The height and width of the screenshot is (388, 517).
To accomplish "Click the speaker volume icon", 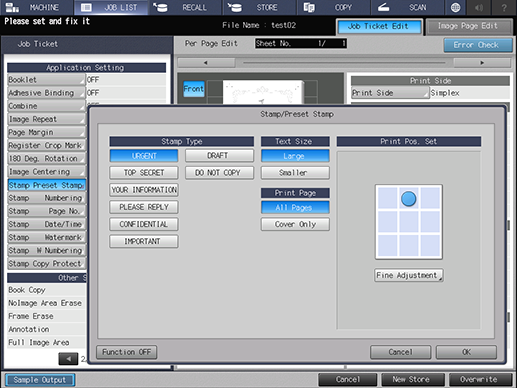I will [479, 7].
